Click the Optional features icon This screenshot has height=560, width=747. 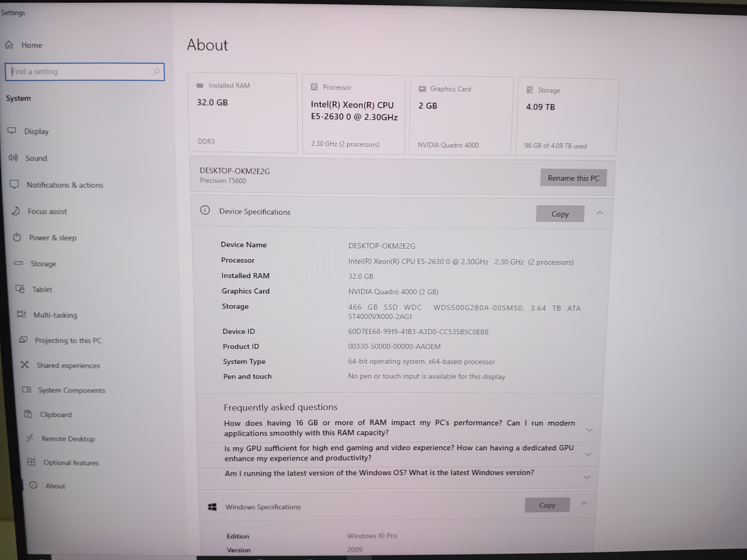[x=31, y=462]
